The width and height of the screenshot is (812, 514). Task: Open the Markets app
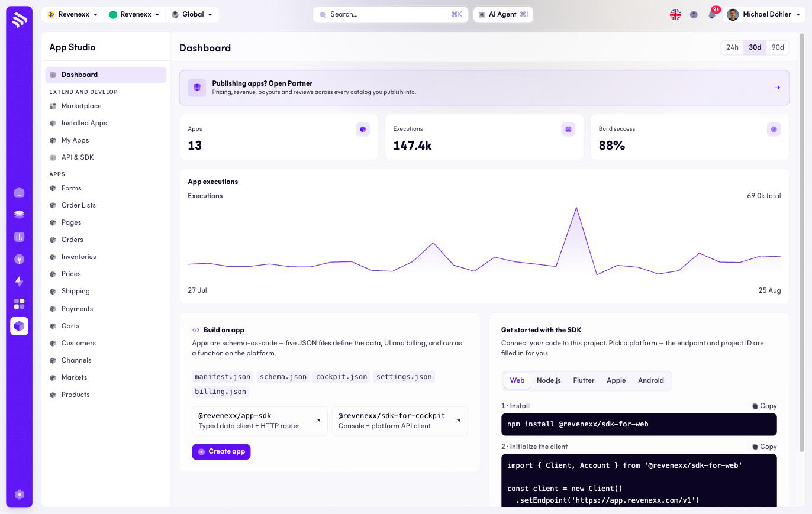tap(106, 377)
